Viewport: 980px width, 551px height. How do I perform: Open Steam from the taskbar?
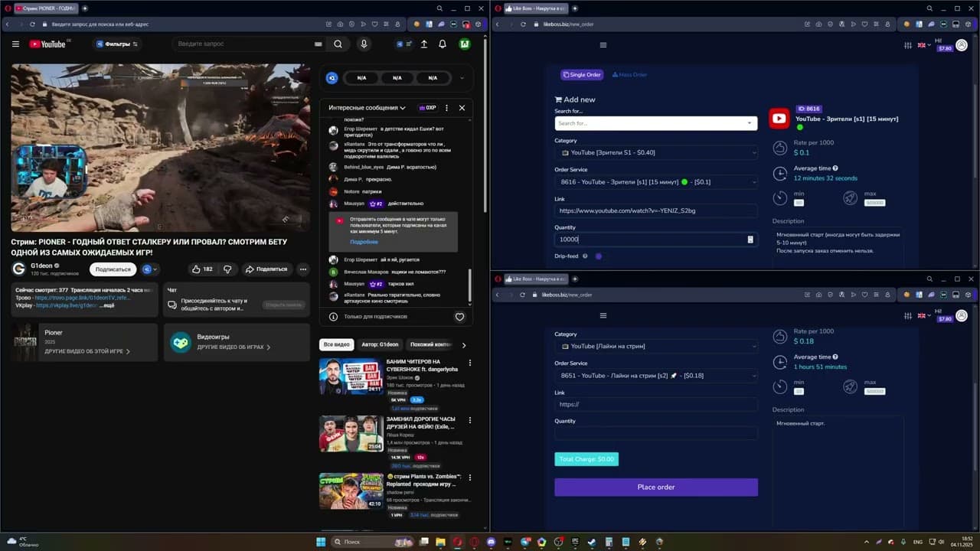(592, 542)
